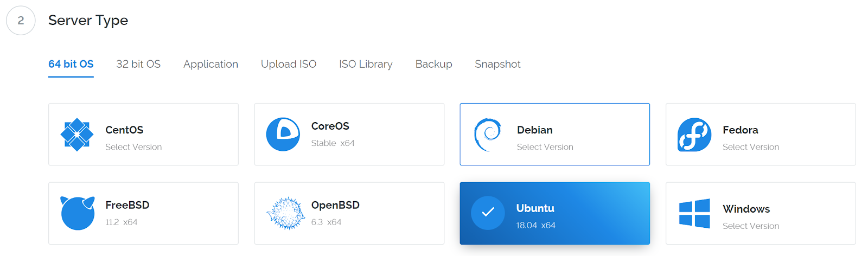
Task: Select the FreeBSD name label
Action: (x=127, y=205)
